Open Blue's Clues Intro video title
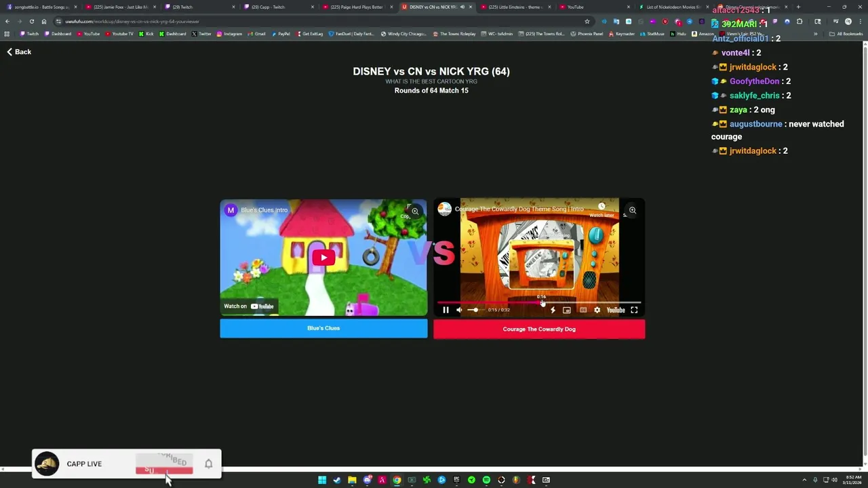The image size is (868, 488). coord(264,210)
